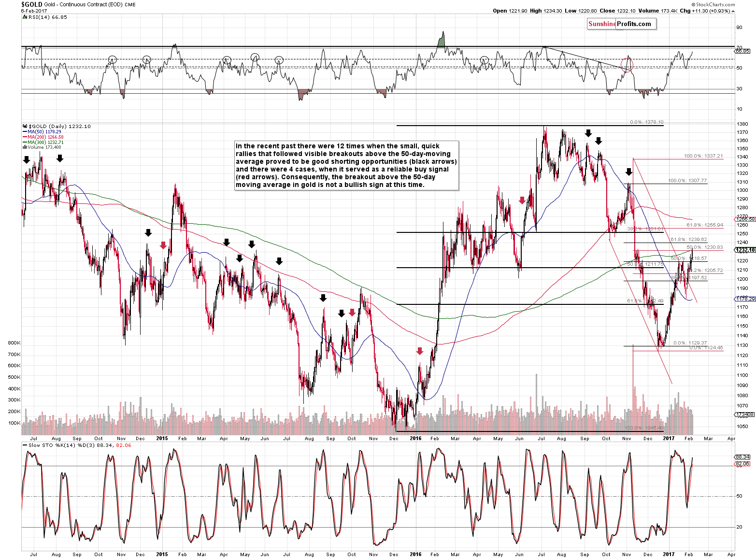Click the 0.0%: 1378.10 Fibonacci label

646,122
